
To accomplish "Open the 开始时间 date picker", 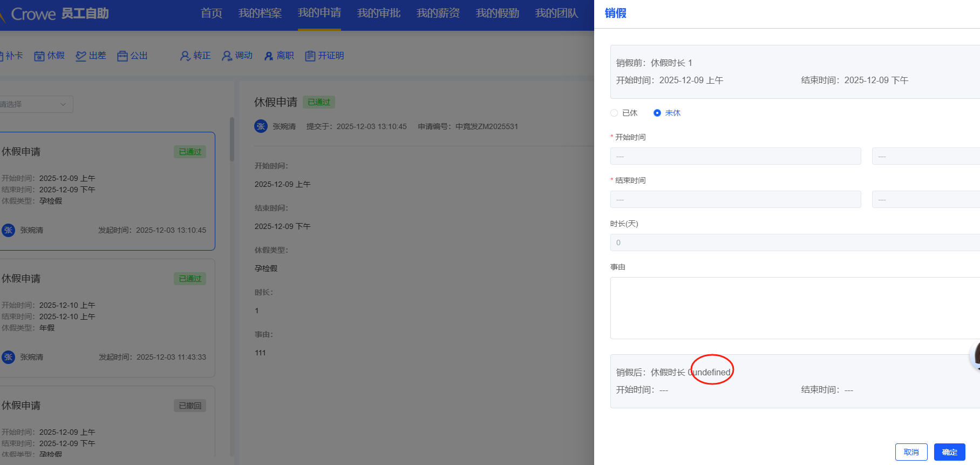I will (736, 156).
